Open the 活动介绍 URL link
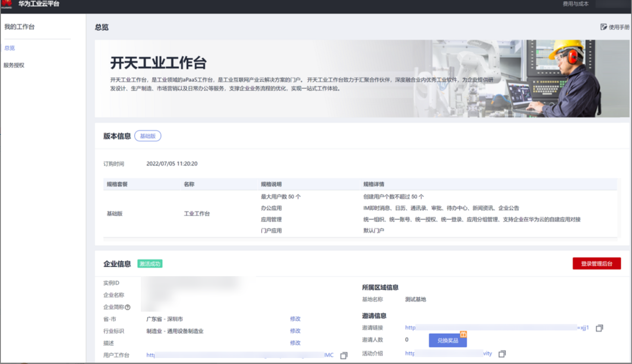 click(448, 353)
